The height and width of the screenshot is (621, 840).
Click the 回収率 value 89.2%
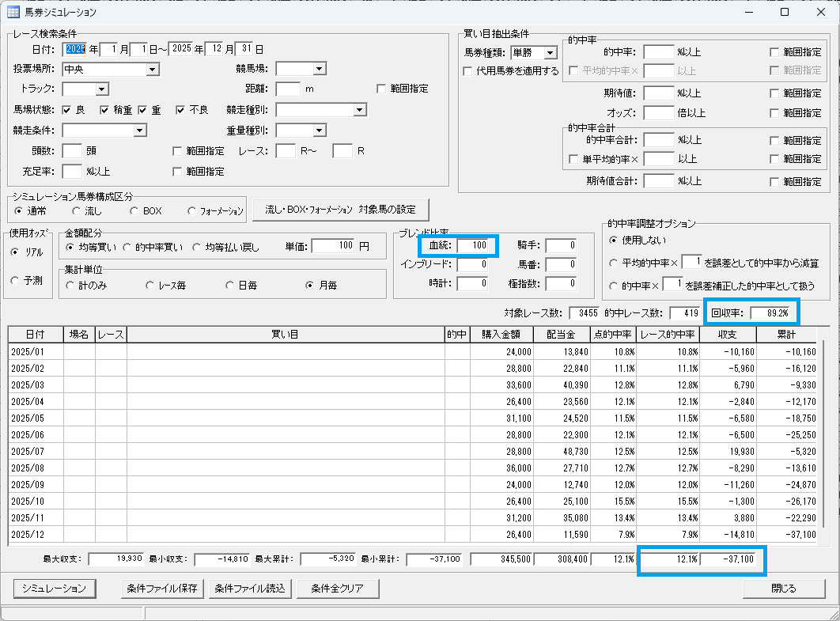pos(770,313)
